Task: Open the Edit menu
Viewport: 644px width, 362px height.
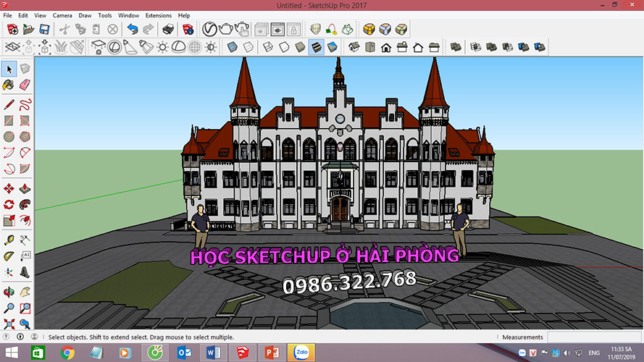Action: [23, 15]
